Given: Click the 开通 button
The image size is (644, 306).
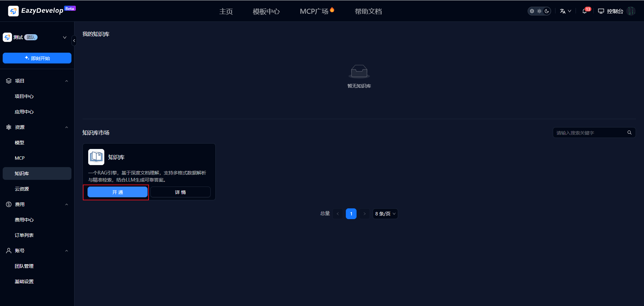Looking at the screenshot, I should [117, 192].
